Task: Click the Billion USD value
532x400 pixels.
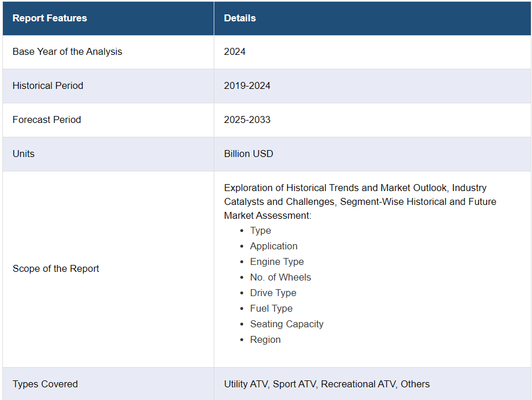Action: click(248, 154)
